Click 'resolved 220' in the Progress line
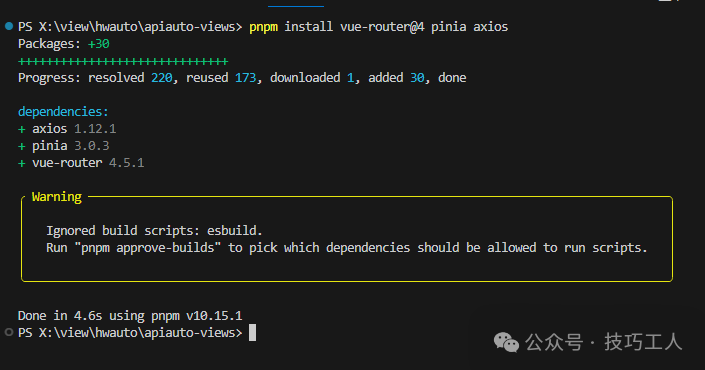The height and width of the screenshot is (370, 705). pyautogui.click(x=130, y=78)
